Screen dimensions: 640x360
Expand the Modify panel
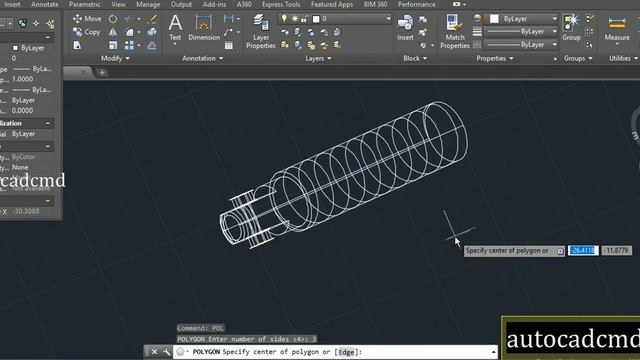coord(115,58)
